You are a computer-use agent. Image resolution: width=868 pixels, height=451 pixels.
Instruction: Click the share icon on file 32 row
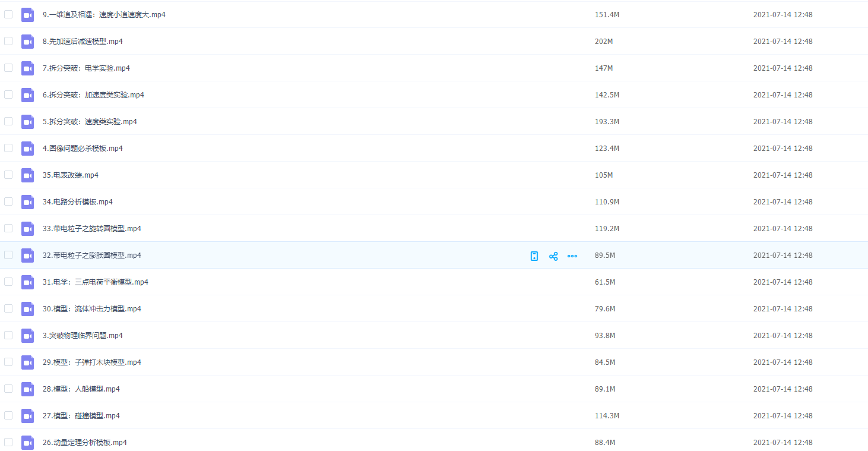click(553, 256)
